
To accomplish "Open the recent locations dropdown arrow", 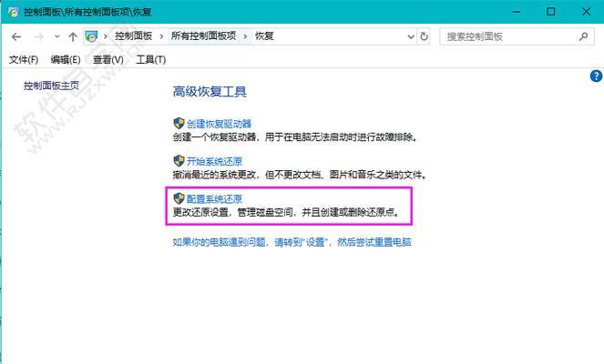I will 57,37.
